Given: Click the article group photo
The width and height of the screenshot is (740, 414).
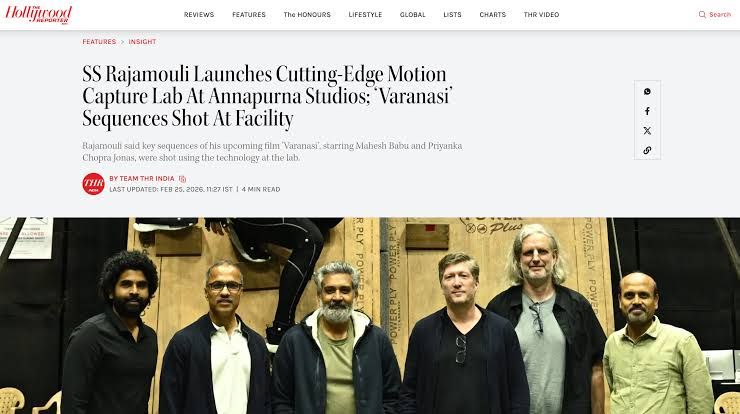Looking at the screenshot, I should point(370,315).
